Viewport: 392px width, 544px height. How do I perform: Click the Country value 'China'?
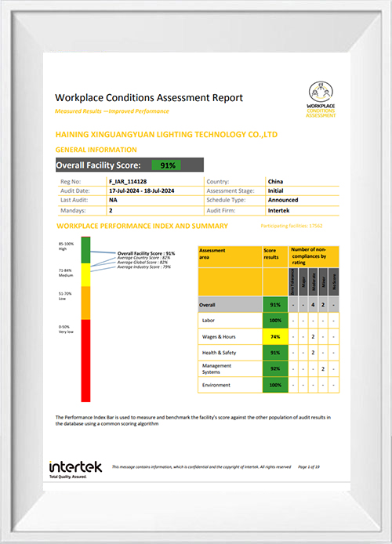pyautogui.click(x=275, y=181)
